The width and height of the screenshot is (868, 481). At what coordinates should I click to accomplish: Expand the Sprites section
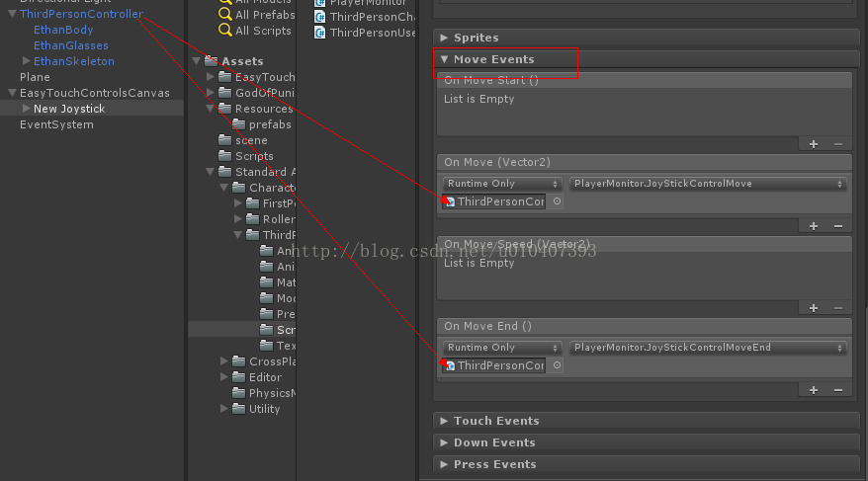point(444,38)
